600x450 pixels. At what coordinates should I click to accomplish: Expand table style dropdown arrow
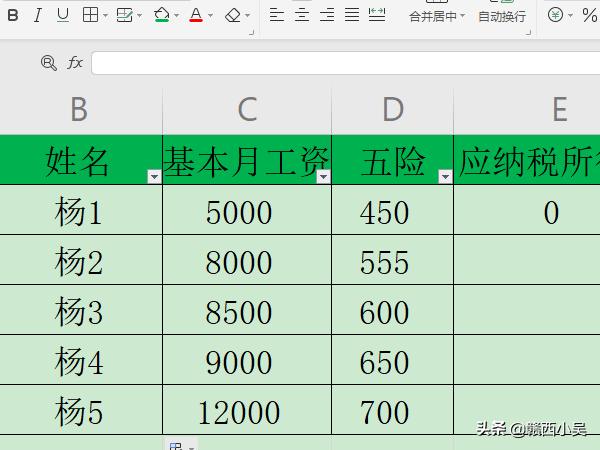[x=139, y=16]
